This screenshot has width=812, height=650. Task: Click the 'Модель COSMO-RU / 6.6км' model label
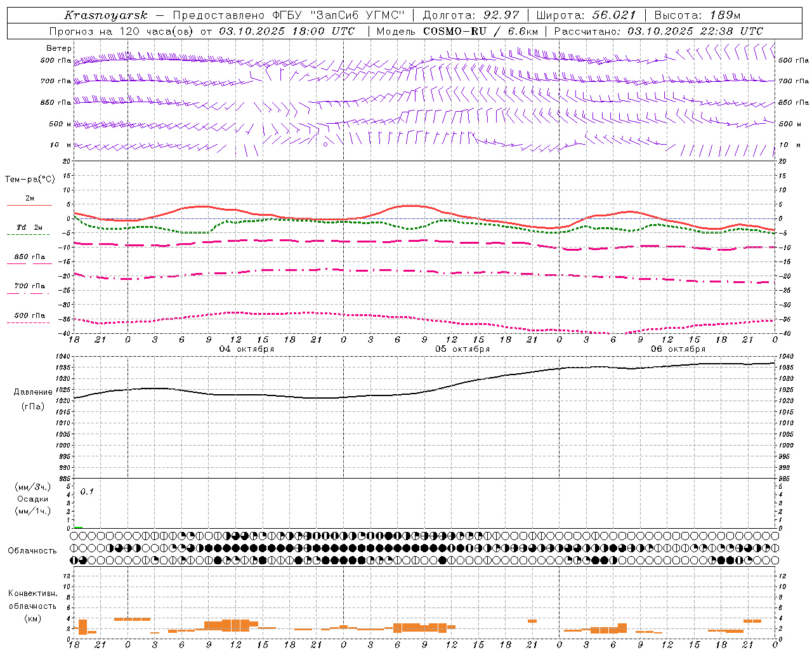point(457,31)
